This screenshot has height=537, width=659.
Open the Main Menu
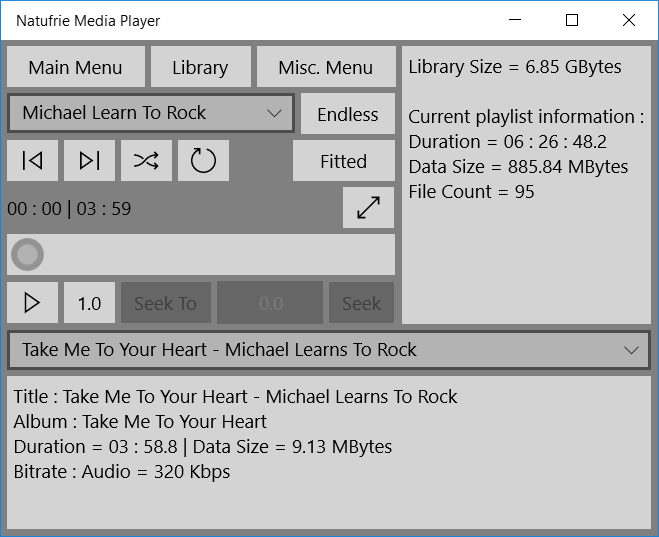(76, 67)
